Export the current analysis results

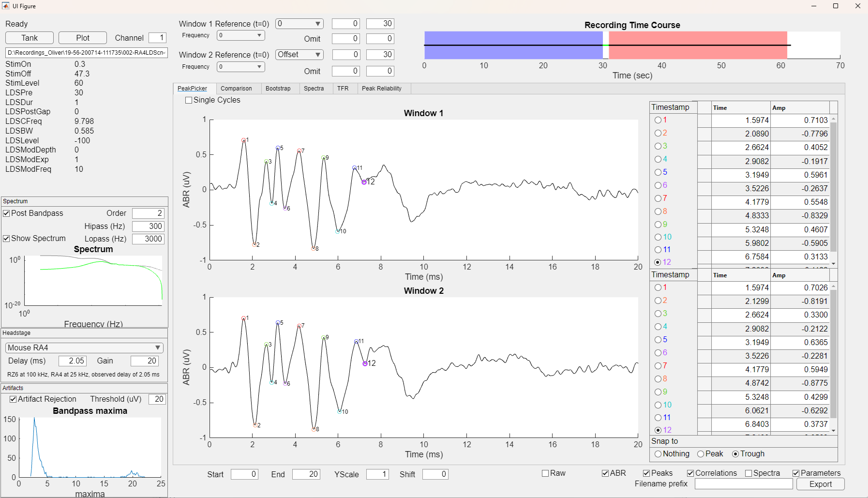pos(820,484)
